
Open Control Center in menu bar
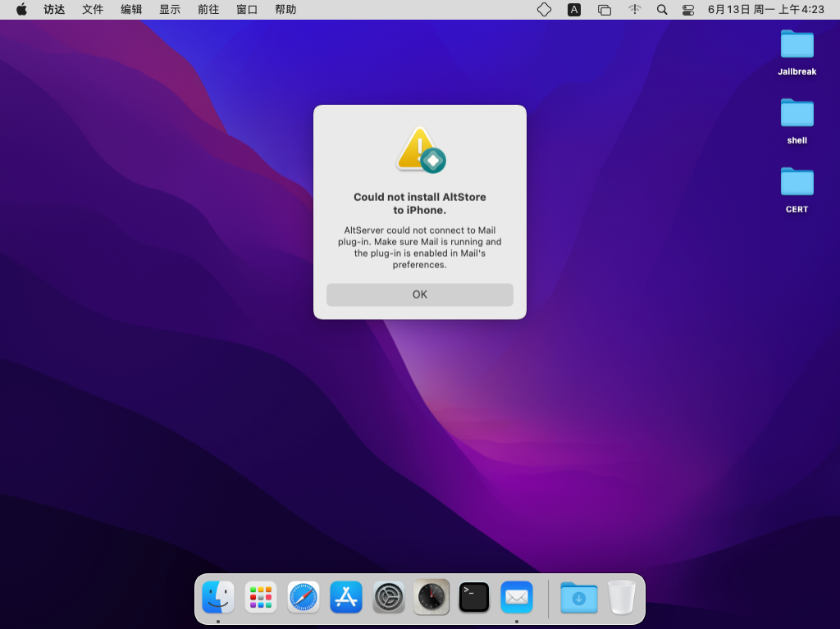[x=688, y=10]
